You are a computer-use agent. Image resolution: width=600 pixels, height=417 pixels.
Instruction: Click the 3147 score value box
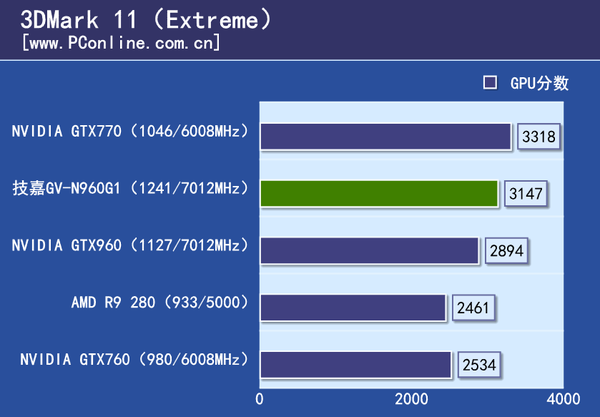click(525, 194)
